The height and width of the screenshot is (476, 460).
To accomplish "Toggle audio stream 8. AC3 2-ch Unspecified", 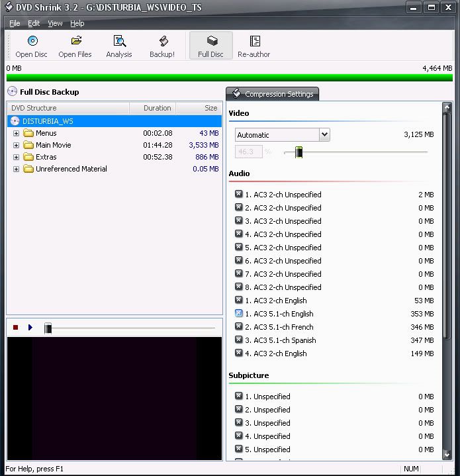I will [x=239, y=287].
